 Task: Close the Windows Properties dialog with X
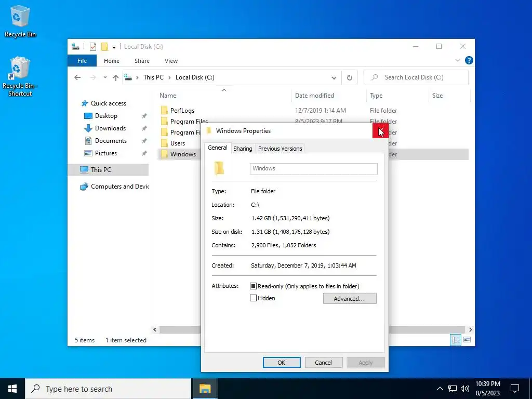pyautogui.click(x=380, y=131)
